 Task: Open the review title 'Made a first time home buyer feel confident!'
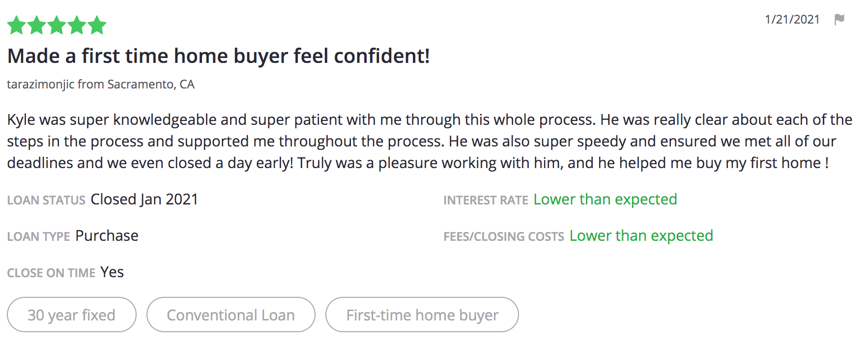point(219,56)
